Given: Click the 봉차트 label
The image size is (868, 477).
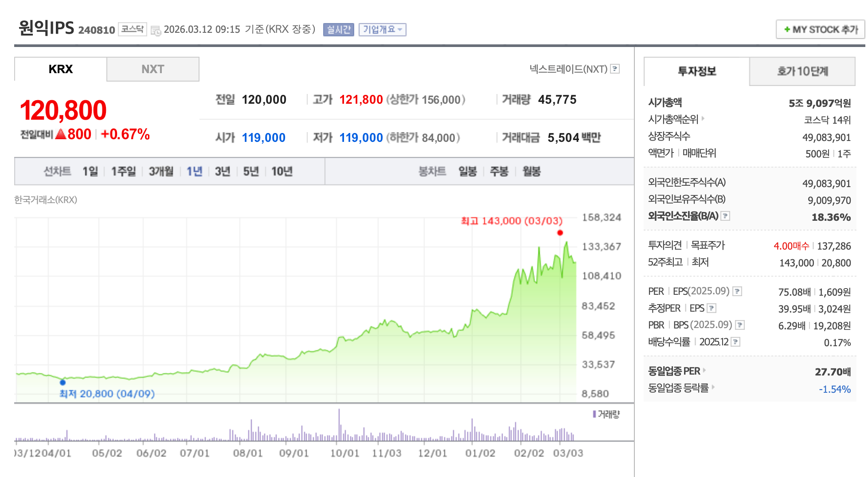Looking at the screenshot, I should point(432,172).
